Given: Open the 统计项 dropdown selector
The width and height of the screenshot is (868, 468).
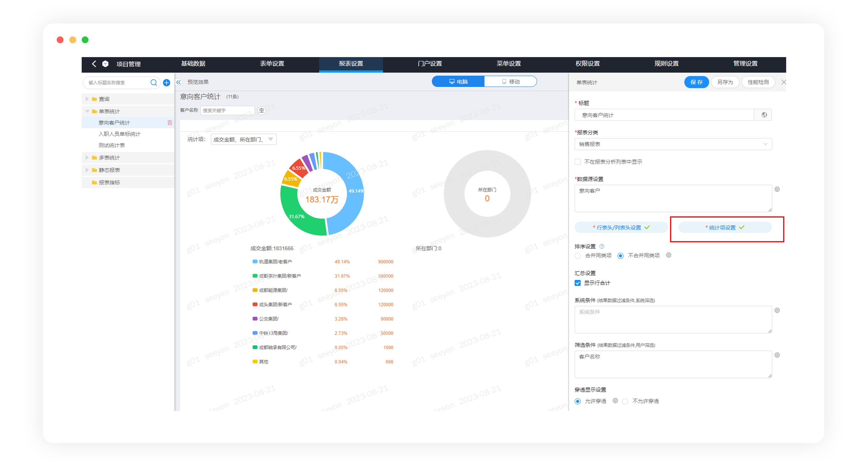Looking at the screenshot, I should point(243,139).
